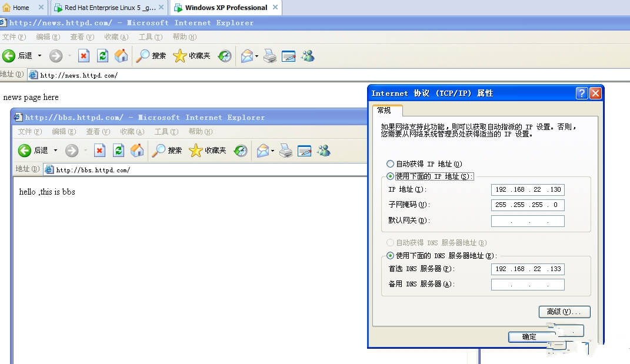
Task: Select 使用下面的 DNS 服务器地址 radio option
Action: click(390, 256)
